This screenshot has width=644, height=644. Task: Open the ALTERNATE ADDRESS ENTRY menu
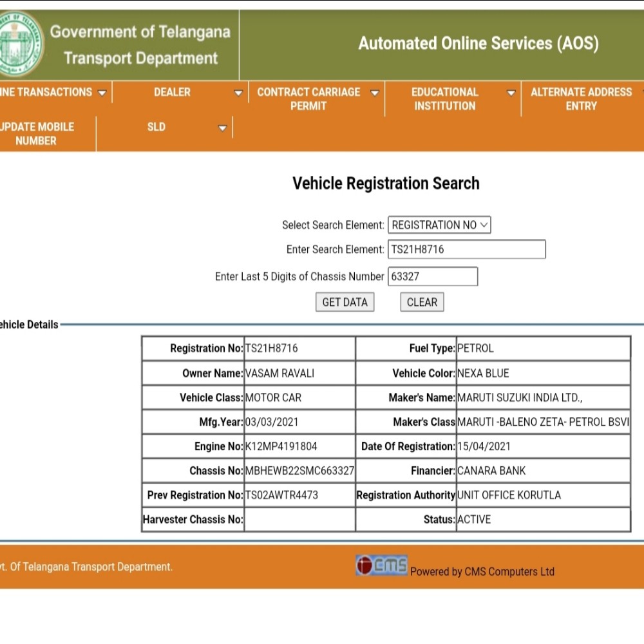[581, 99]
